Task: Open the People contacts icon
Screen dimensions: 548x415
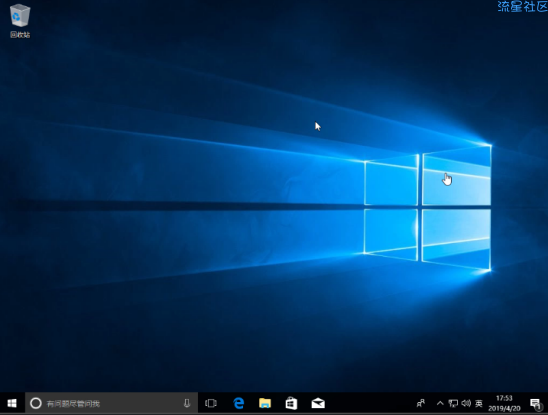Action: point(421,403)
